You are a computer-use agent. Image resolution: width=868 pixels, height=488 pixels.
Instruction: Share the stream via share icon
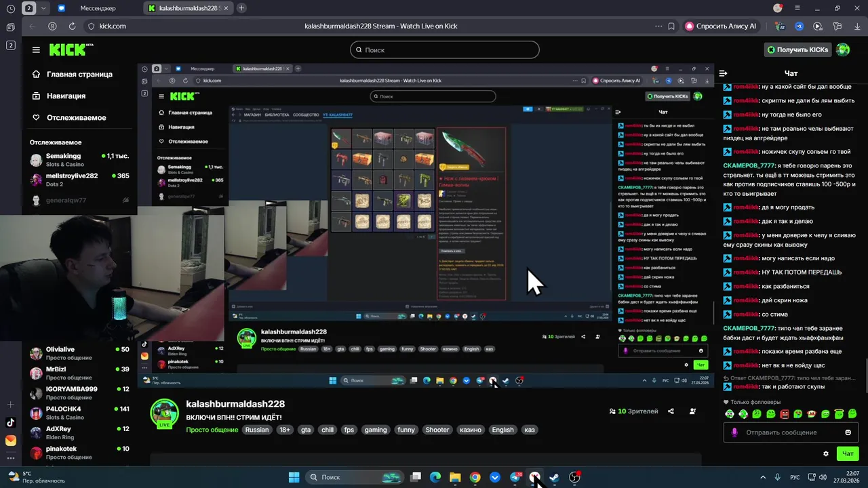671,411
